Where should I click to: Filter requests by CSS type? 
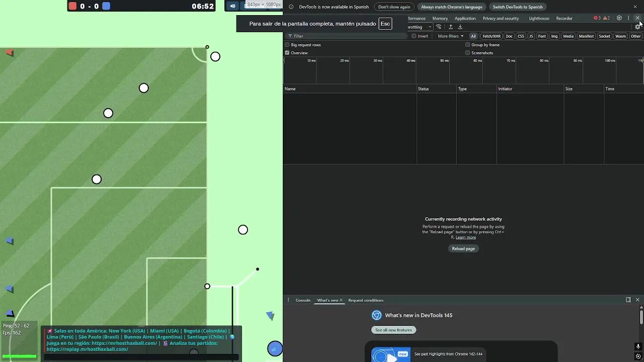[x=521, y=36]
